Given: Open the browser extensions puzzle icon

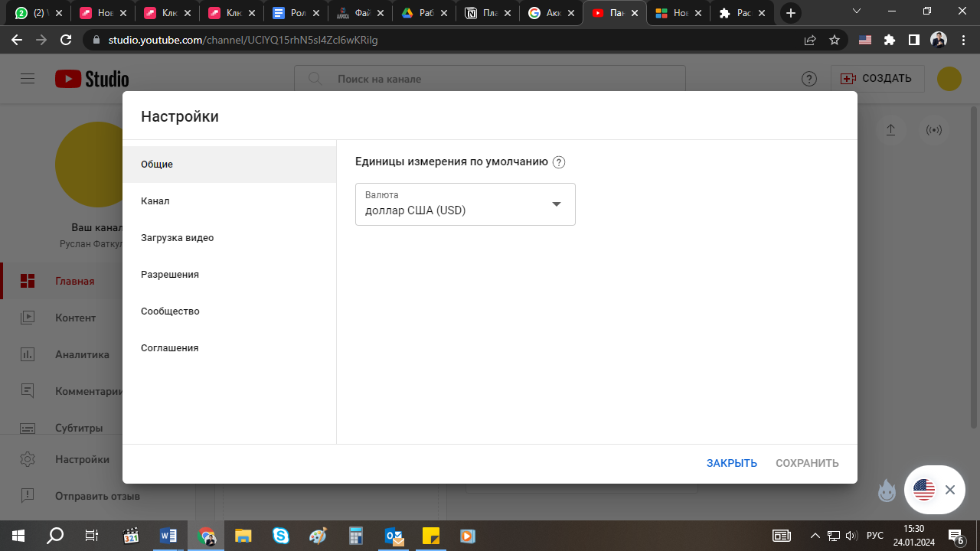Looking at the screenshot, I should point(890,40).
